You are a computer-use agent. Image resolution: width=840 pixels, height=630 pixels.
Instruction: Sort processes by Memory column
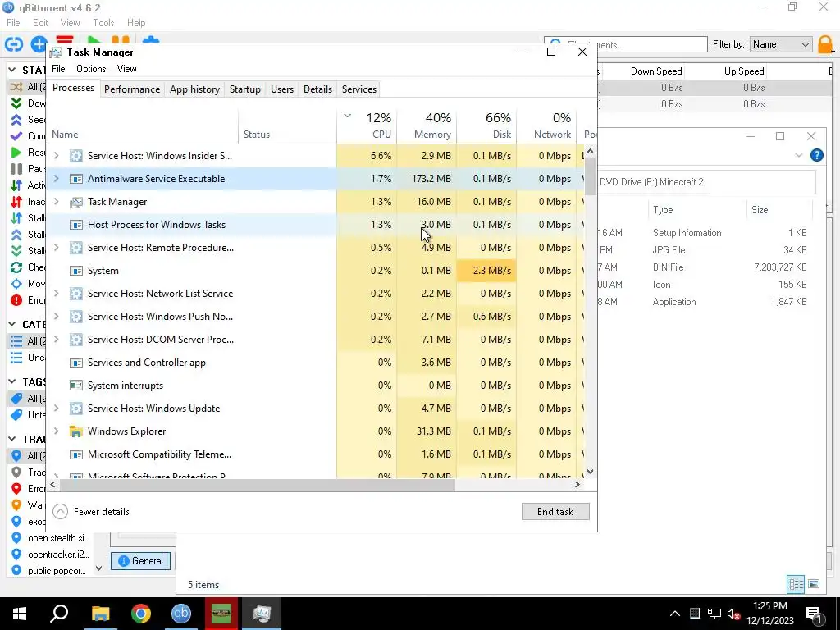pos(427,126)
